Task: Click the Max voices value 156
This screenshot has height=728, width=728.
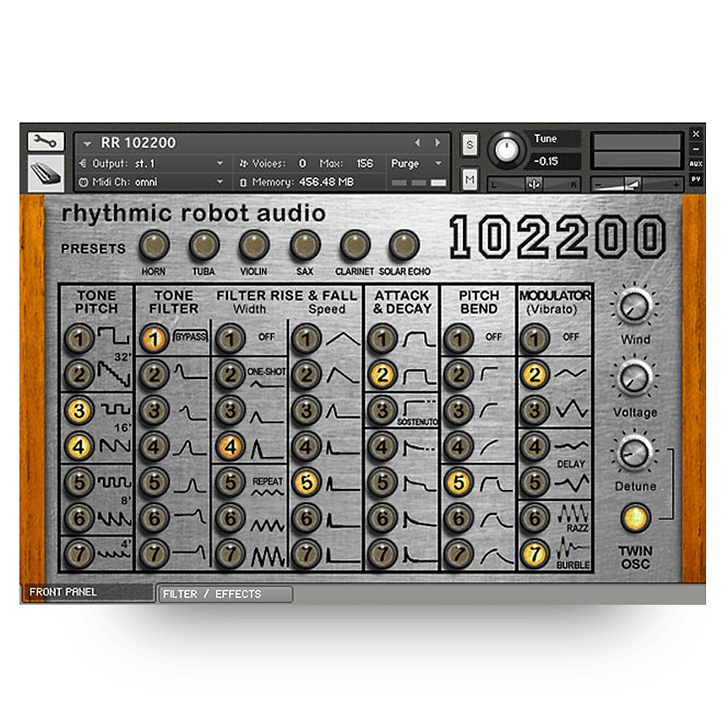Action: [x=365, y=164]
